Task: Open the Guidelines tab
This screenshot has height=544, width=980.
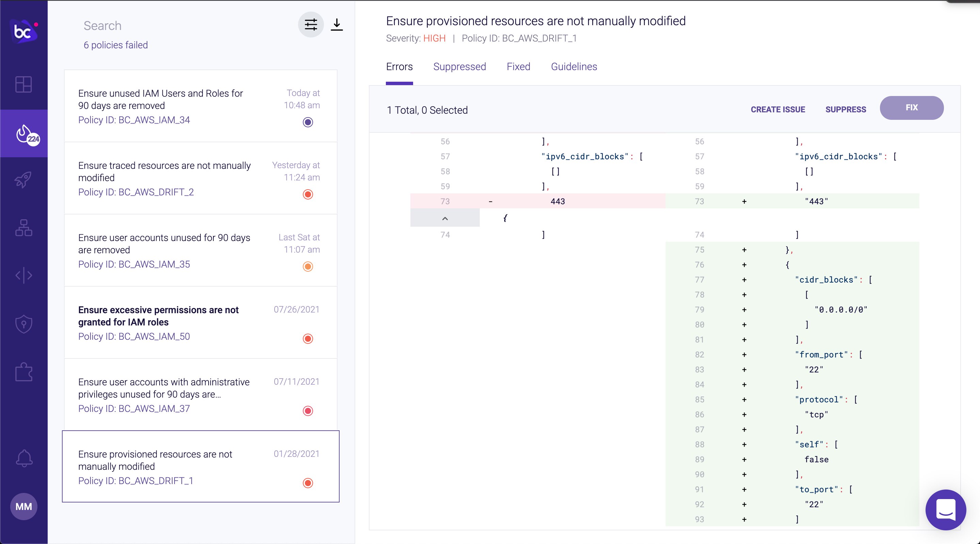Action: pyautogui.click(x=574, y=67)
